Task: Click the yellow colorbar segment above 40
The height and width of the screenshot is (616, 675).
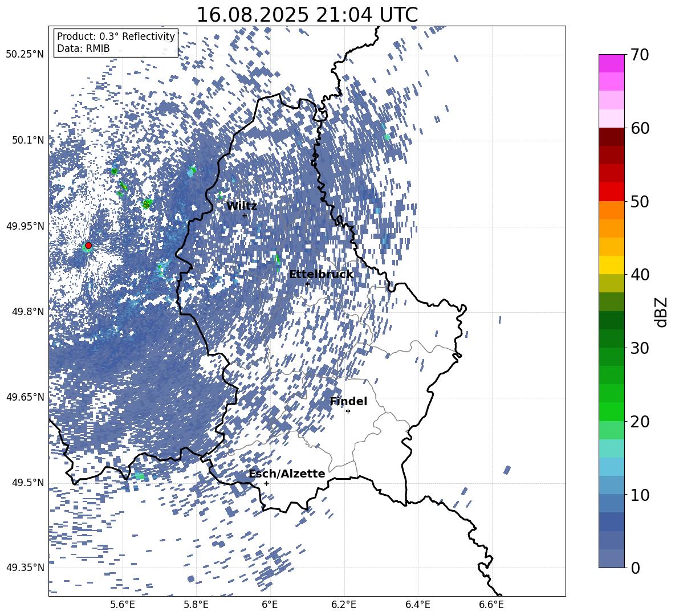Action: [612, 265]
